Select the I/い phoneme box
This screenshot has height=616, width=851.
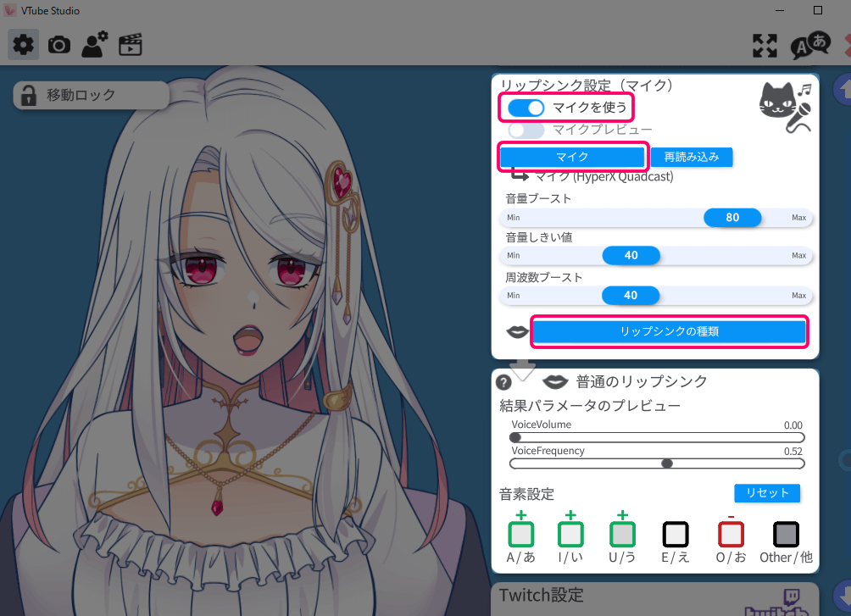pyautogui.click(x=570, y=534)
